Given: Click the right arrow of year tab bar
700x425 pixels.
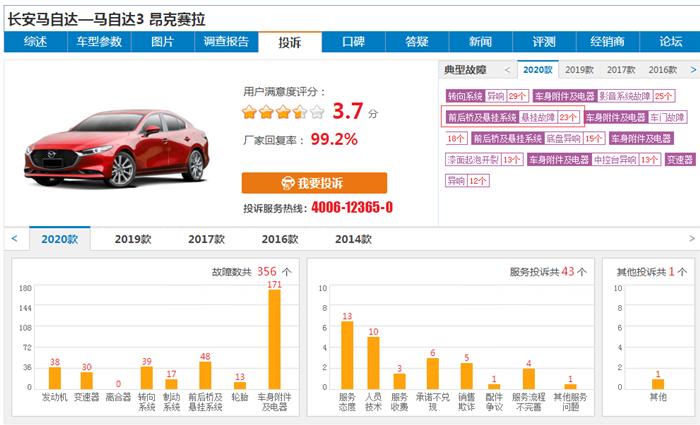Looking at the screenshot, I should tap(692, 239).
